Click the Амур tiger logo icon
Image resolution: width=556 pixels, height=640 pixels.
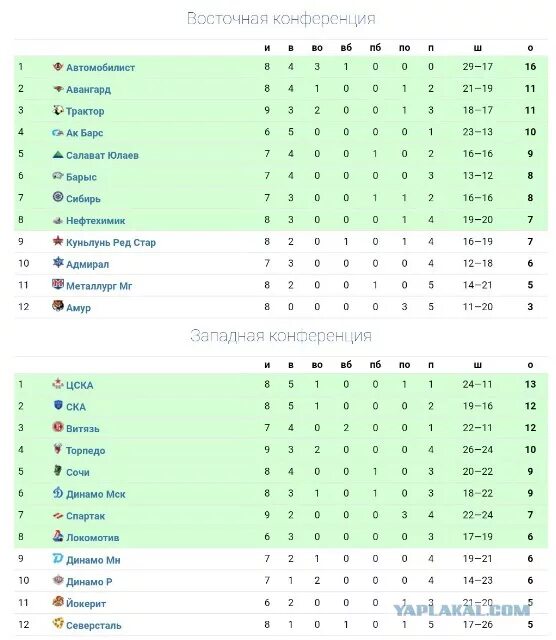[58, 306]
